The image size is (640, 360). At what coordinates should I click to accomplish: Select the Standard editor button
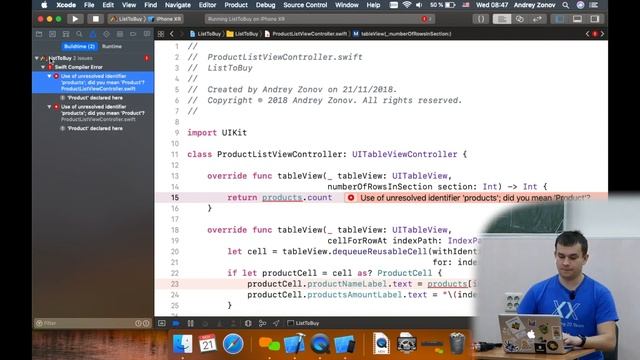coord(502,19)
